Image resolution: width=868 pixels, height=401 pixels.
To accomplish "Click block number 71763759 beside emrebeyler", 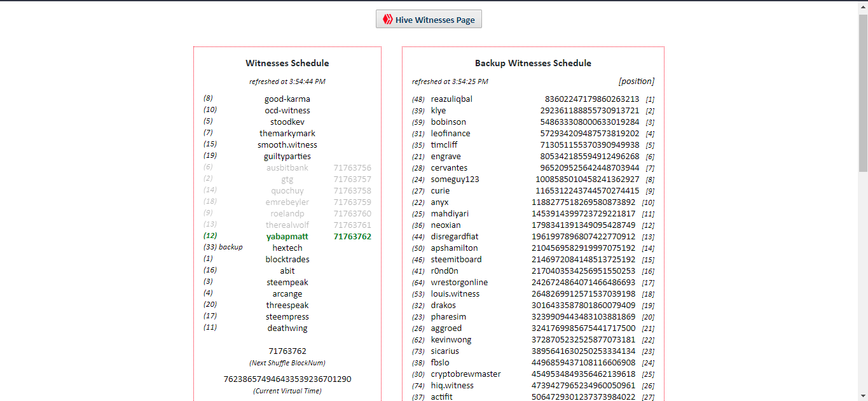I will point(352,202).
